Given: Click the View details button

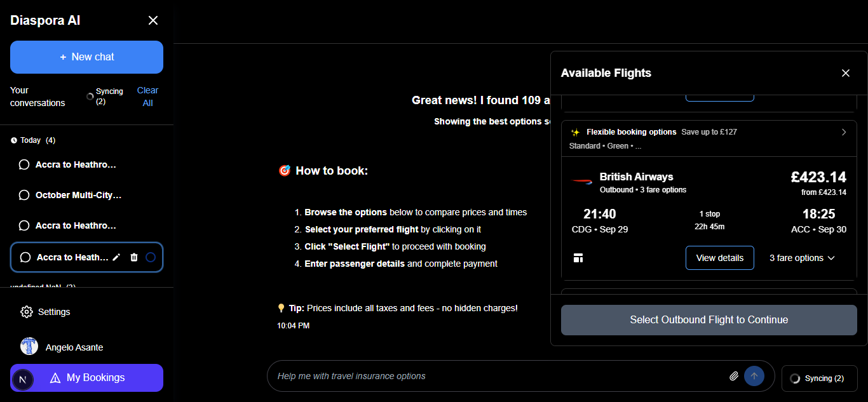Looking at the screenshot, I should point(719,258).
